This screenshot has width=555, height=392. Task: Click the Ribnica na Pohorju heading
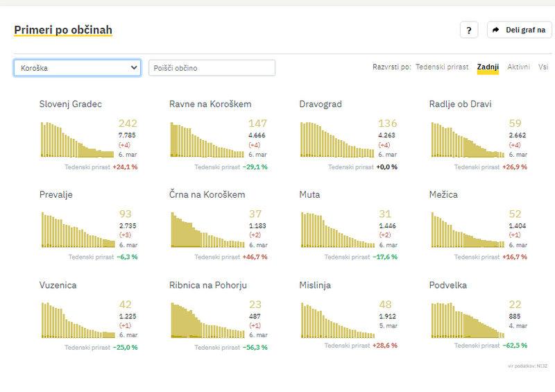208,285
